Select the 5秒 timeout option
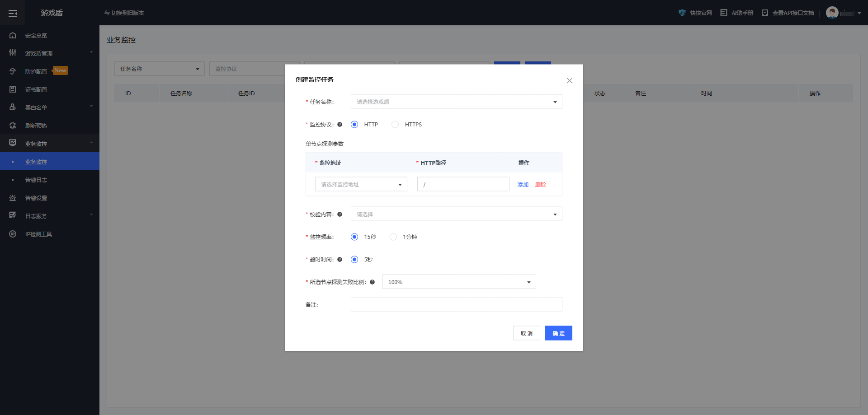868x415 pixels. pos(354,259)
